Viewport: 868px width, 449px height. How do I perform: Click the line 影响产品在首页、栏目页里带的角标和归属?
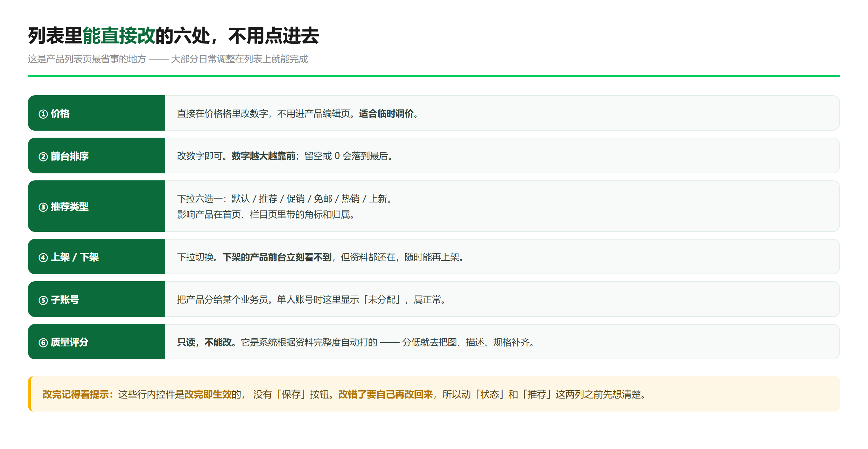click(266, 214)
